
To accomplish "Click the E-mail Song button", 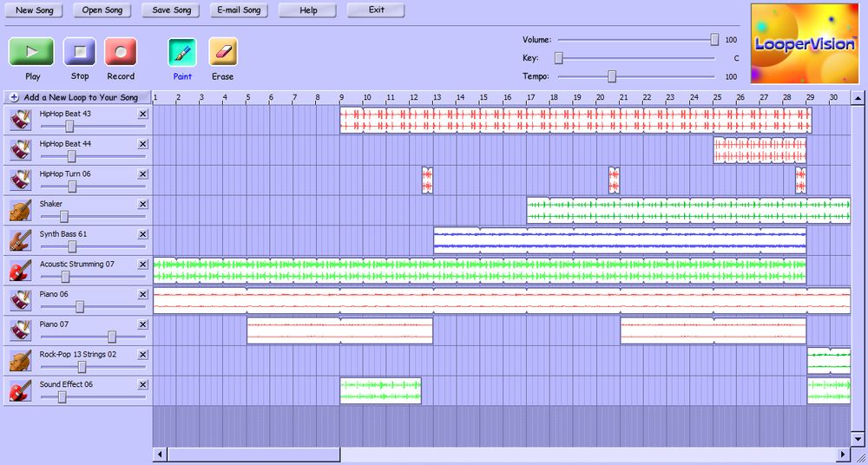I will [240, 10].
